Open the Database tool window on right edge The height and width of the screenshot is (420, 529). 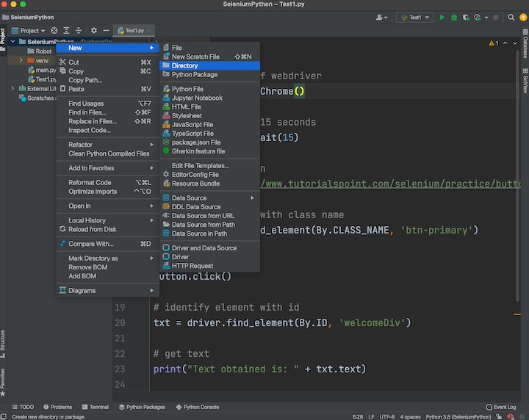coord(525,46)
